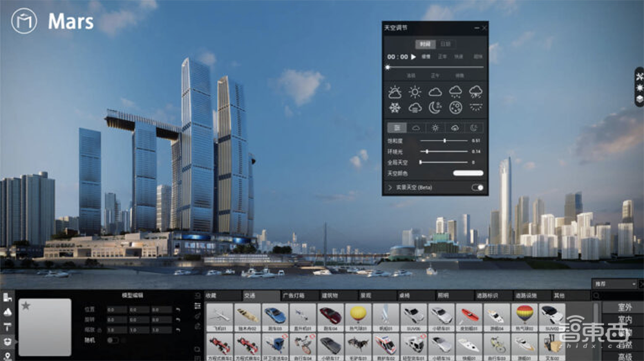Click the Mars logo icon
Viewport: 644px width, 361px height.
(x=24, y=21)
